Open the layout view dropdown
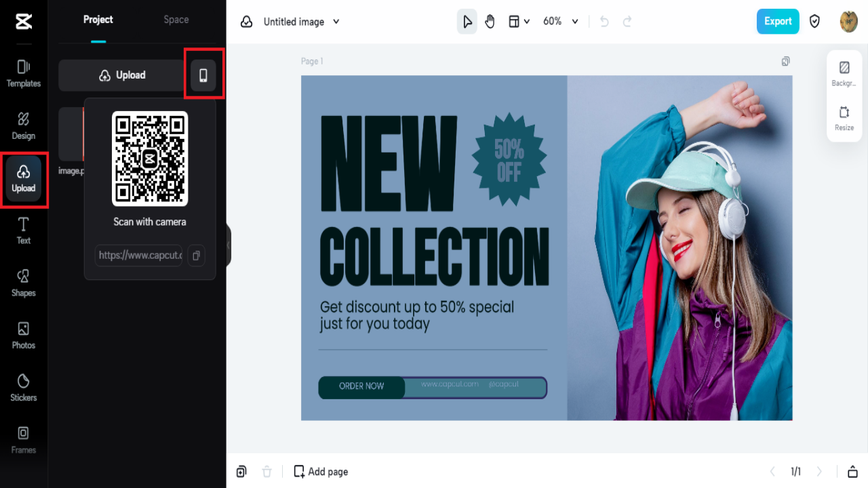 [519, 22]
